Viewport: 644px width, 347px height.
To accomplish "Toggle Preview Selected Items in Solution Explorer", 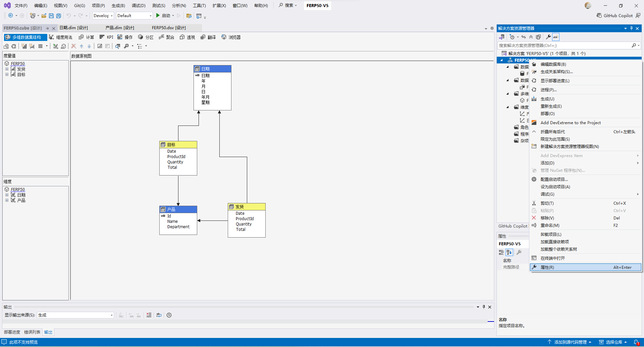I will point(556,37).
